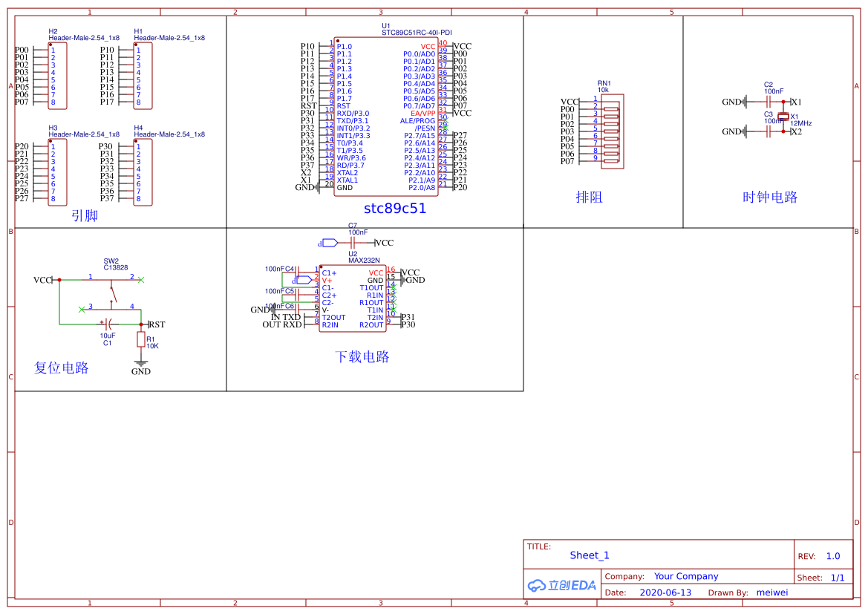Click the 'P2.7/A15' pin on U1
Screen dimensions: 868x614
coord(419,136)
